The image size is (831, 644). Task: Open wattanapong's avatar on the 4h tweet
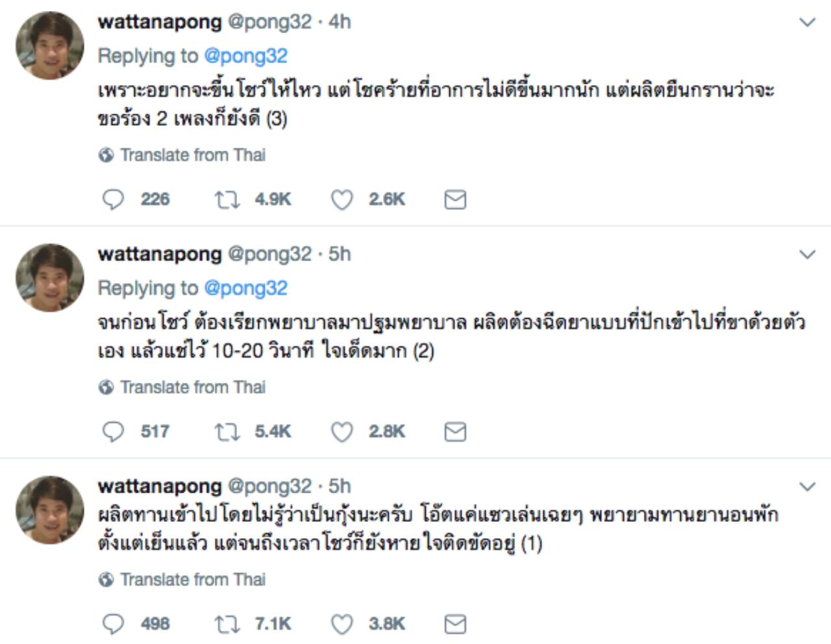(50, 45)
